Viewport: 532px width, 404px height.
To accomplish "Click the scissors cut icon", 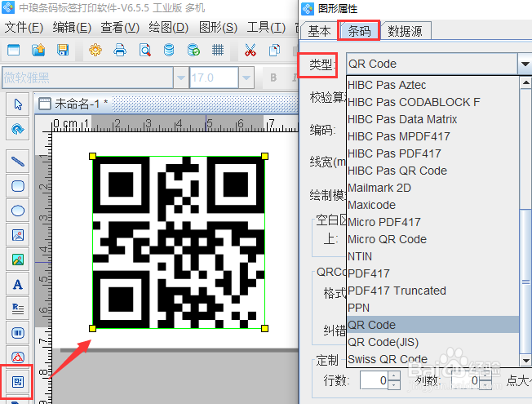I will click(250, 51).
